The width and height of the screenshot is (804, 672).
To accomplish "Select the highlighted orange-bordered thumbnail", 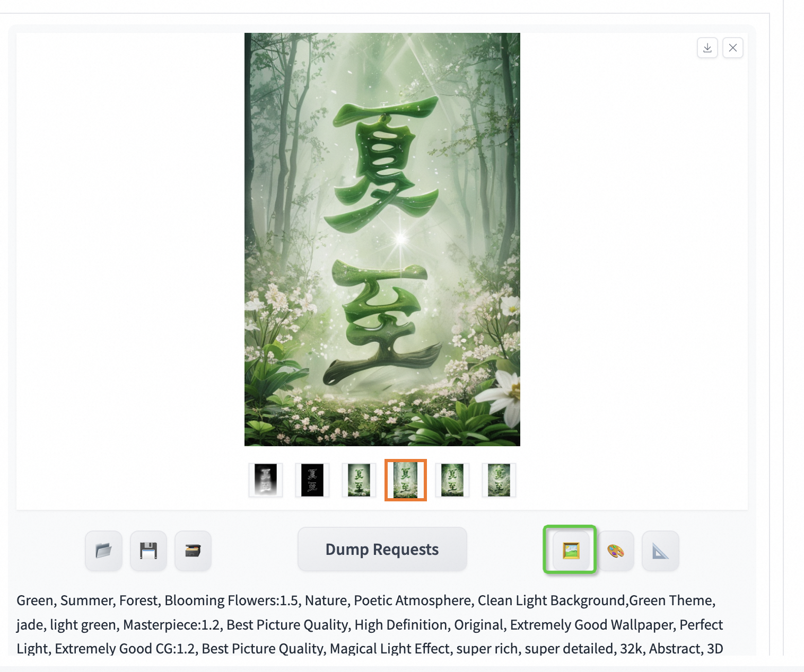I will tap(406, 480).
